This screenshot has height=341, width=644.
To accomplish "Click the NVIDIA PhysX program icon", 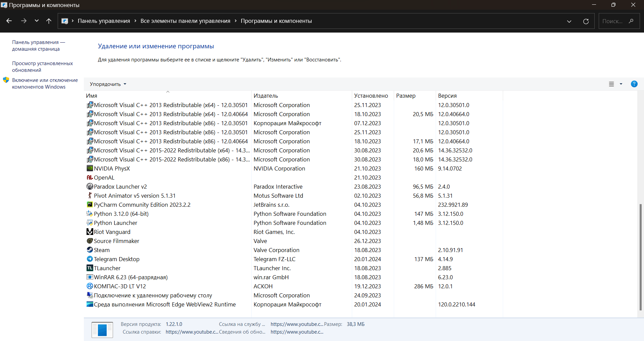I will [x=90, y=168].
